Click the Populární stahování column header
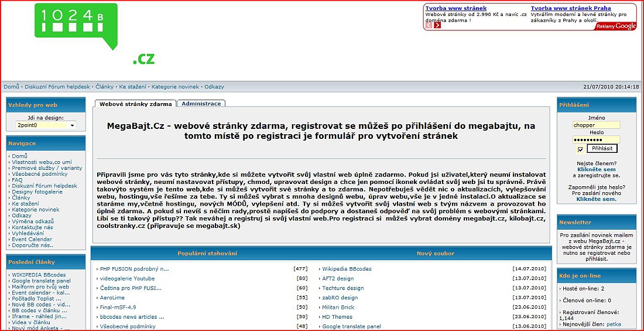Screen dimensions: 644x331 [x=207, y=253]
